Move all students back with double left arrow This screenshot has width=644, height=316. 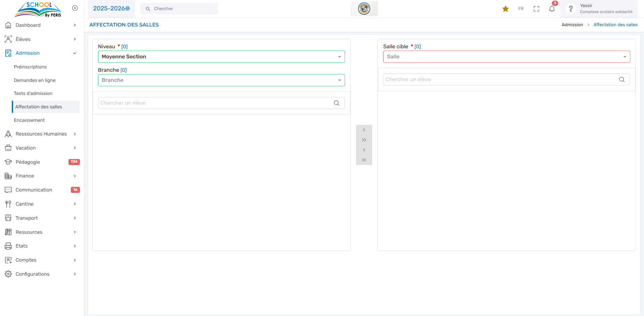[364, 160]
